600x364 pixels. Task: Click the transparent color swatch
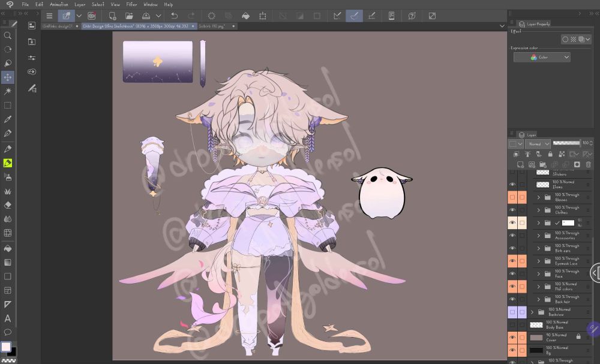[x=9, y=360]
